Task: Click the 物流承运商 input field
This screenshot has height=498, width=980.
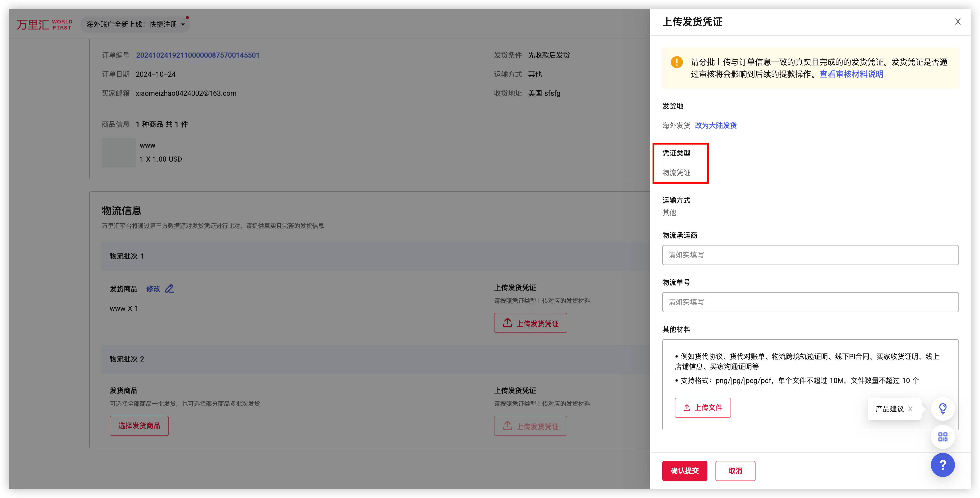Action: (810, 255)
